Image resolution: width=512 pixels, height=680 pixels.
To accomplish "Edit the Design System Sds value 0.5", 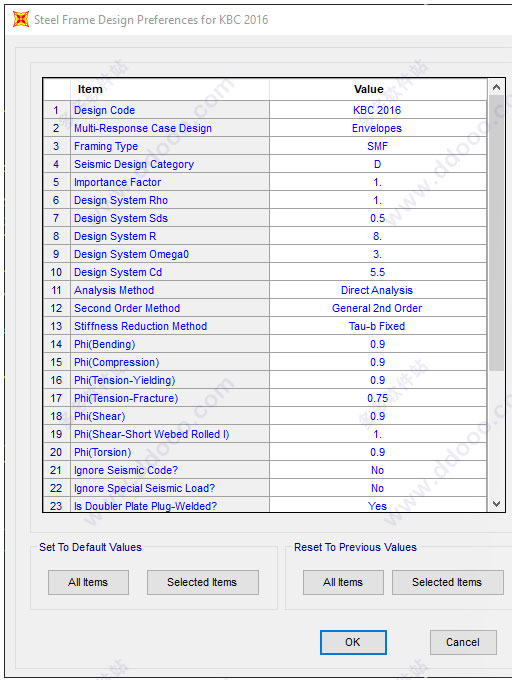I will click(x=377, y=218).
